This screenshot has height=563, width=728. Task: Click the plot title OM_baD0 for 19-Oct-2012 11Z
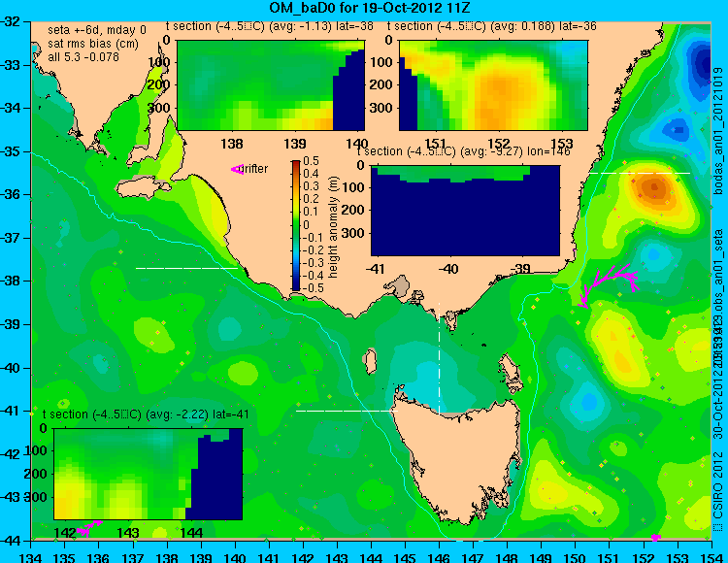pos(370,8)
